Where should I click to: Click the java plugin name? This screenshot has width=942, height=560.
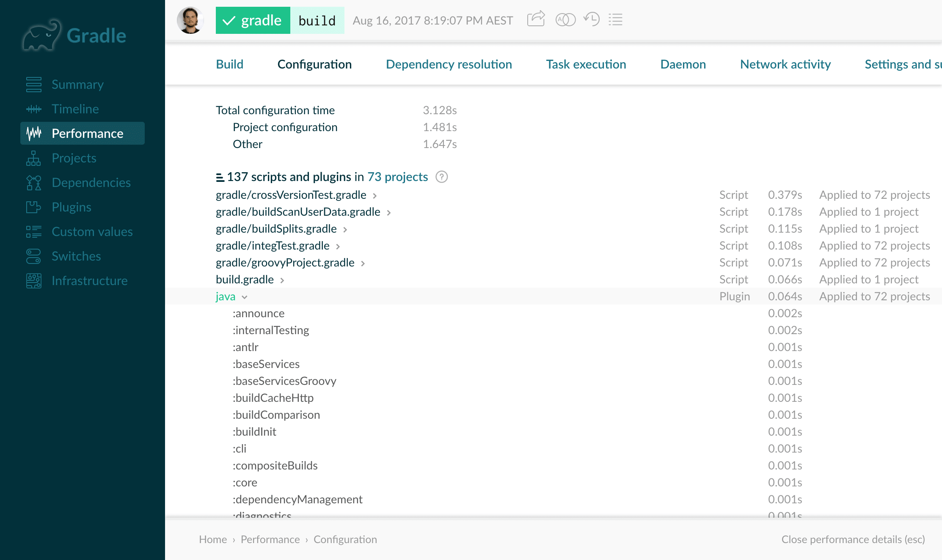pos(226,296)
